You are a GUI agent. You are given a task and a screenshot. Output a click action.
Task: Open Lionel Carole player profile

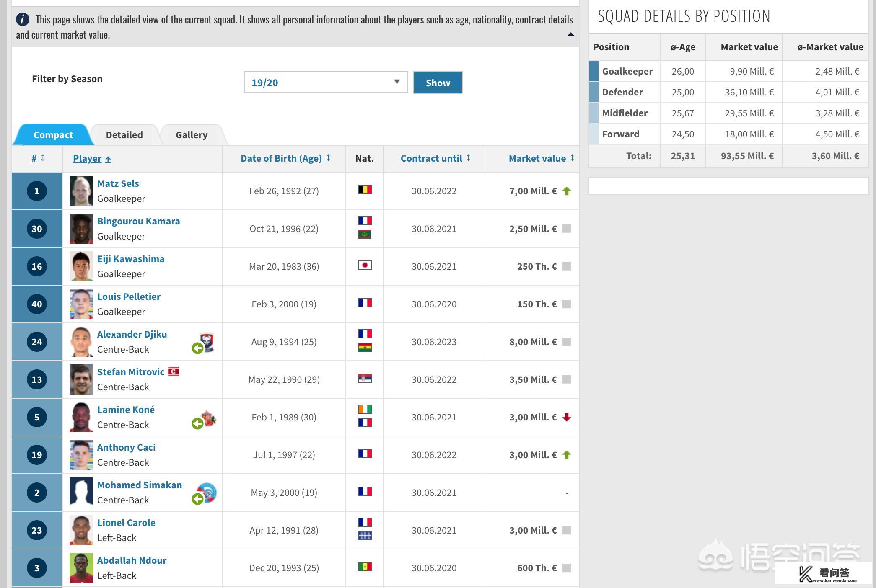(x=126, y=523)
